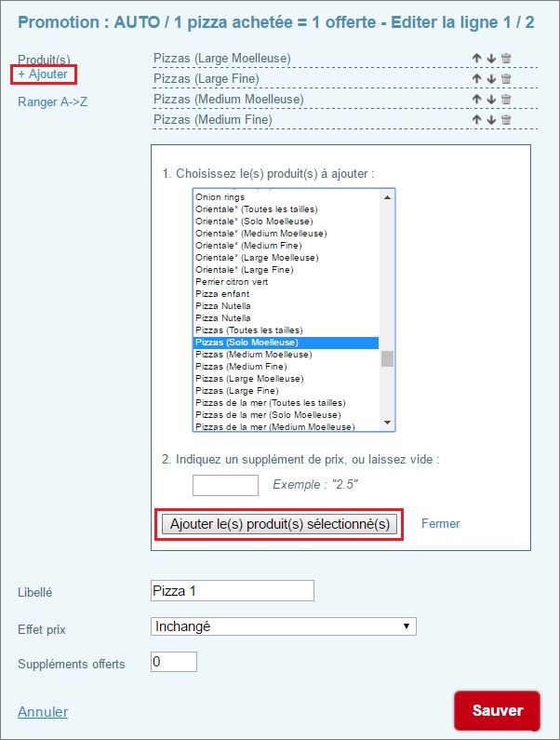Image resolution: width=560 pixels, height=740 pixels.
Task: Delete the Pizzas (Large Moelleuse) row
Action: [506, 59]
